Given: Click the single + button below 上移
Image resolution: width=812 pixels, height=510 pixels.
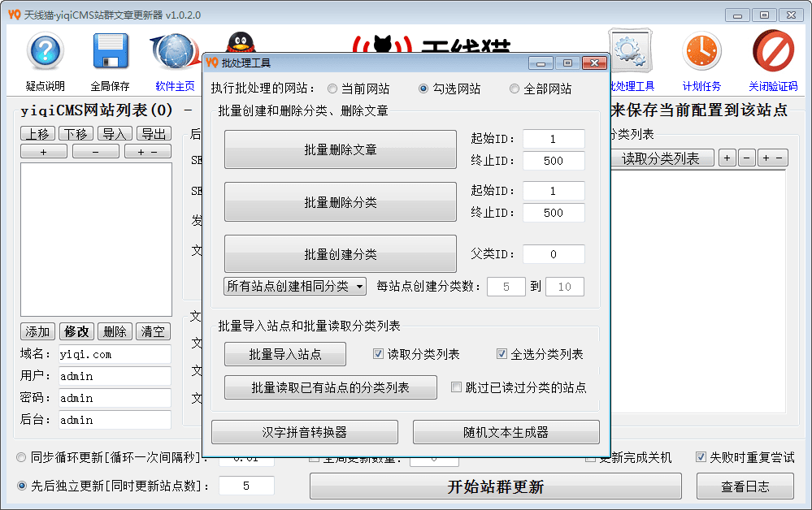Looking at the screenshot, I should [44, 152].
